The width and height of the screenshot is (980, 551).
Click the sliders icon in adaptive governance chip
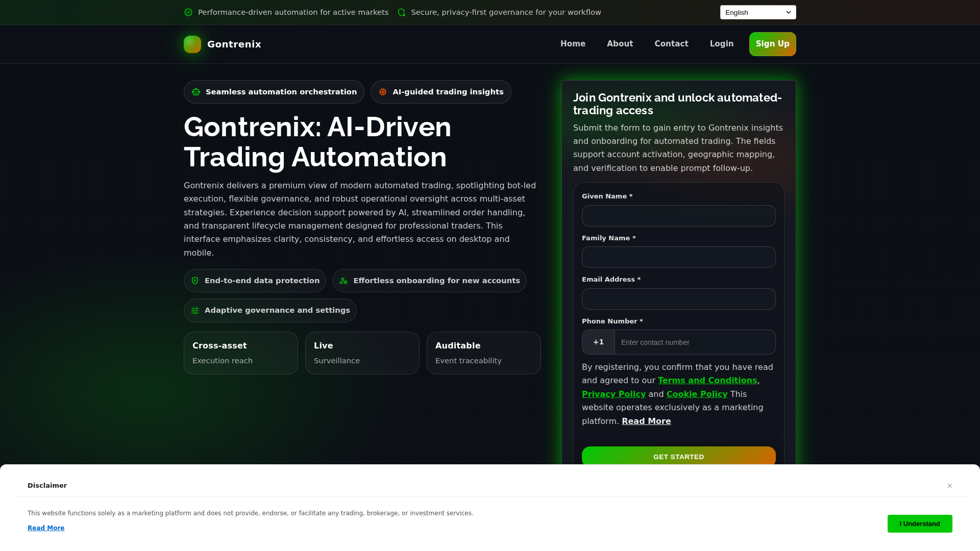[x=195, y=311]
